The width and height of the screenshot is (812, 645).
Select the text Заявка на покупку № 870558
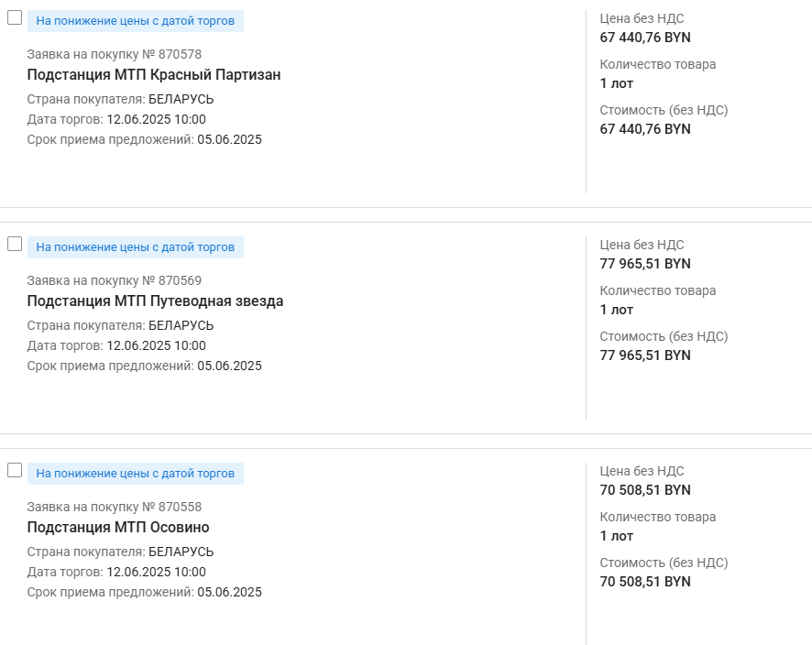coord(114,507)
